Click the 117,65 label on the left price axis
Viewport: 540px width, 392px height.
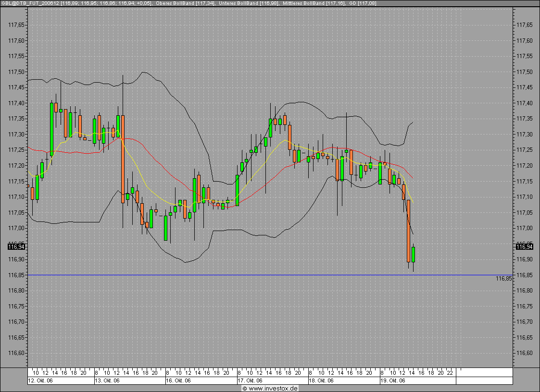click(x=16, y=25)
